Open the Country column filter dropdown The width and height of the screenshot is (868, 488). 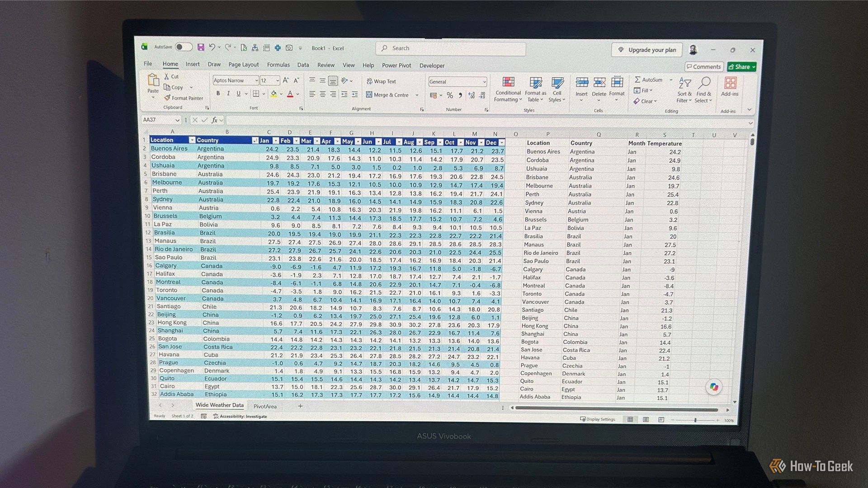pyautogui.click(x=255, y=141)
